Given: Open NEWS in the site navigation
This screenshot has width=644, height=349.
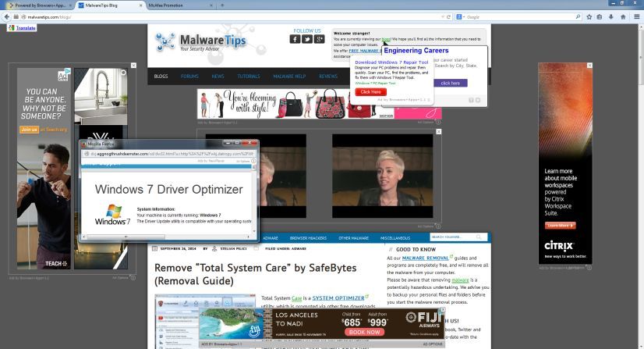Looking at the screenshot, I should tap(218, 76).
